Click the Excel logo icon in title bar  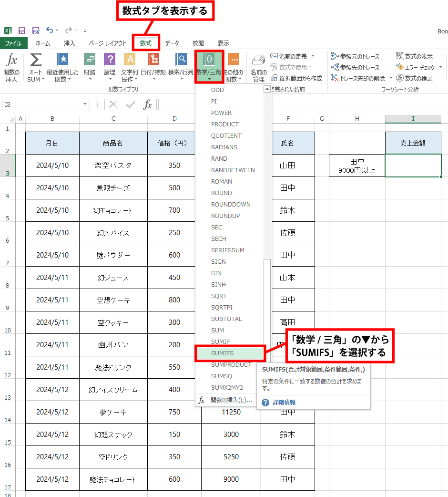(x=8, y=31)
